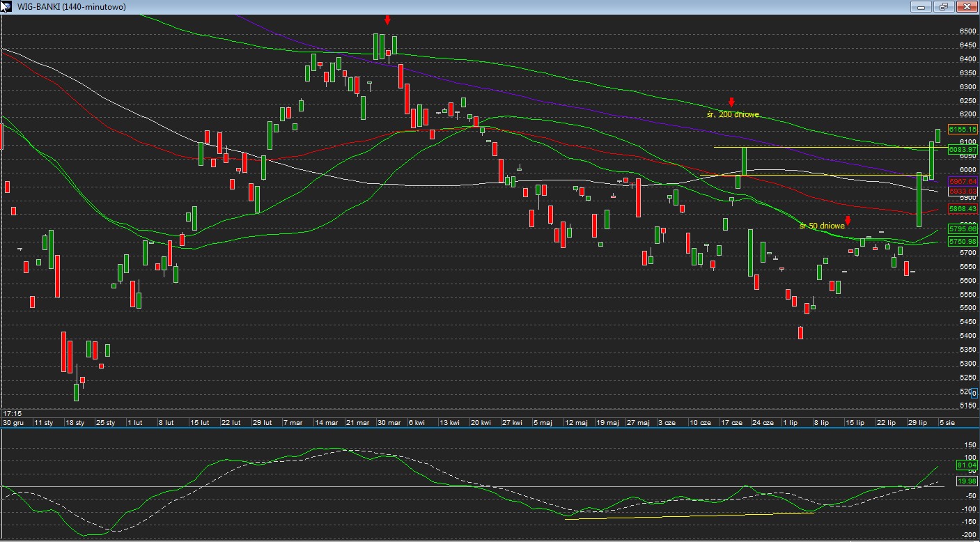The image size is (980, 542).
Task: Click the purple-bordered 5967.64 average label
Action: 963,181
